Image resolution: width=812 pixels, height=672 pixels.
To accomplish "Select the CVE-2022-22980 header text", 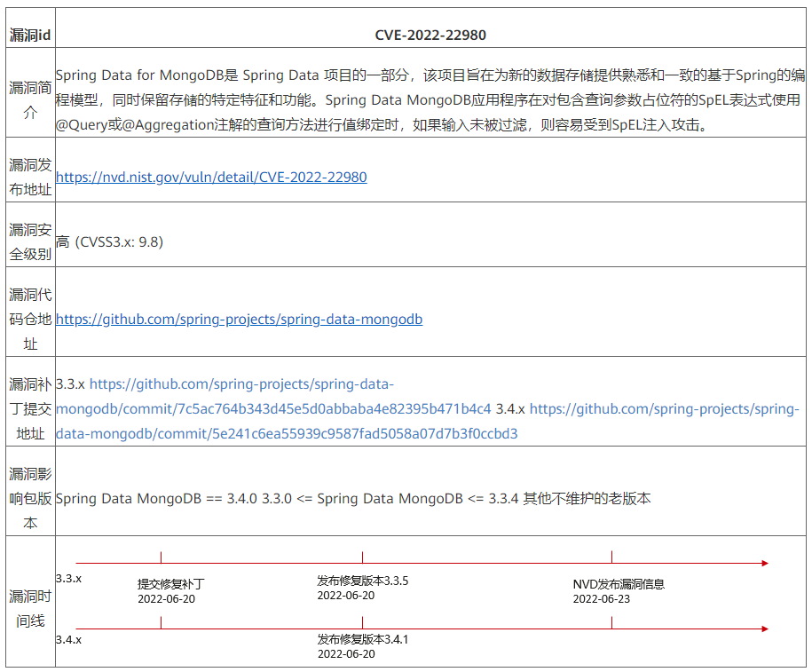I will coord(430,36).
